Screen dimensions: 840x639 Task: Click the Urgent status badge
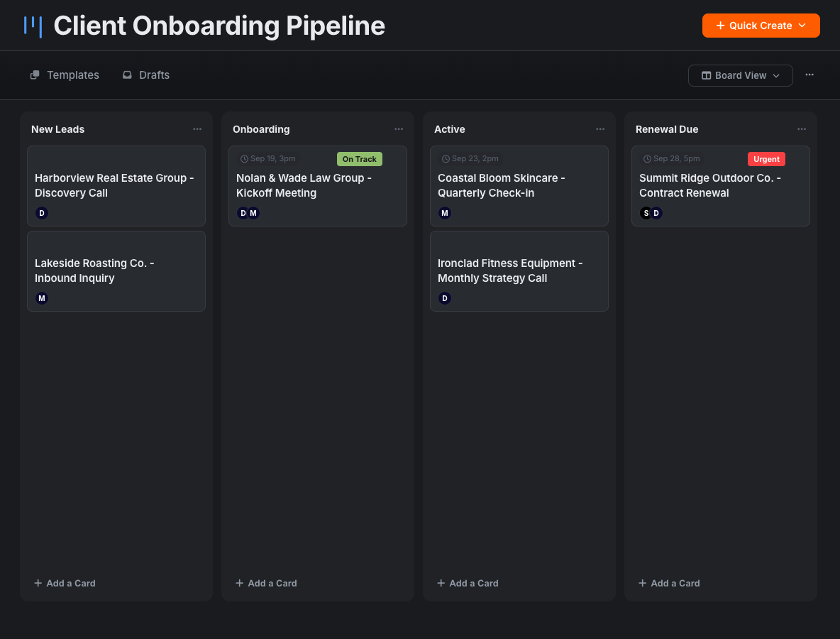tap(766, 159)
